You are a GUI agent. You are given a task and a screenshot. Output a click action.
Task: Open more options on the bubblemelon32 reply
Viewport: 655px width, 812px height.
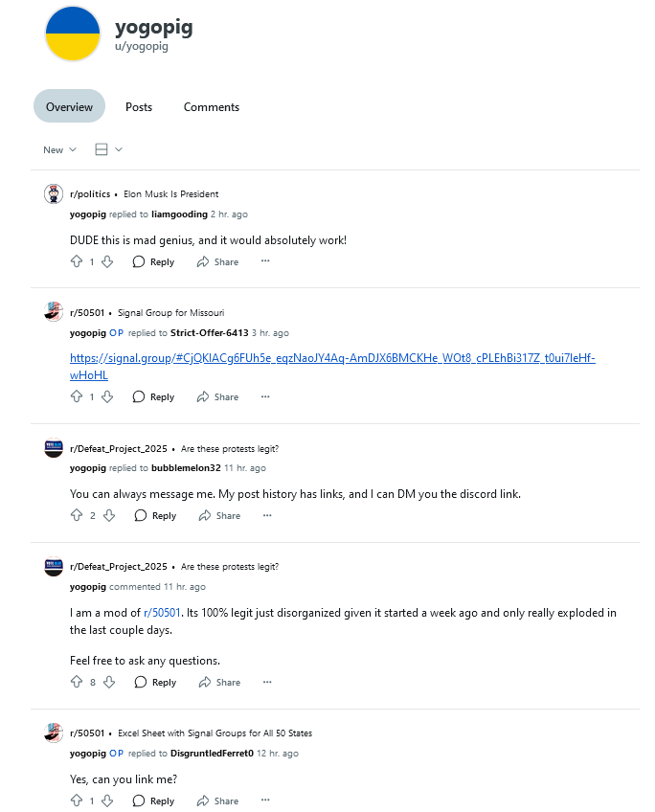267,515
